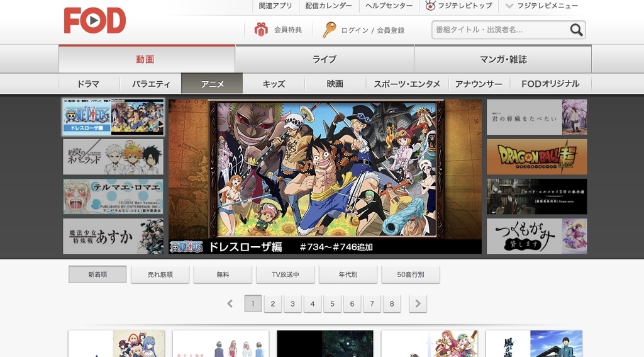Go to page 4
The height and width of the screenshot is (357, 644).
[313, 303]
